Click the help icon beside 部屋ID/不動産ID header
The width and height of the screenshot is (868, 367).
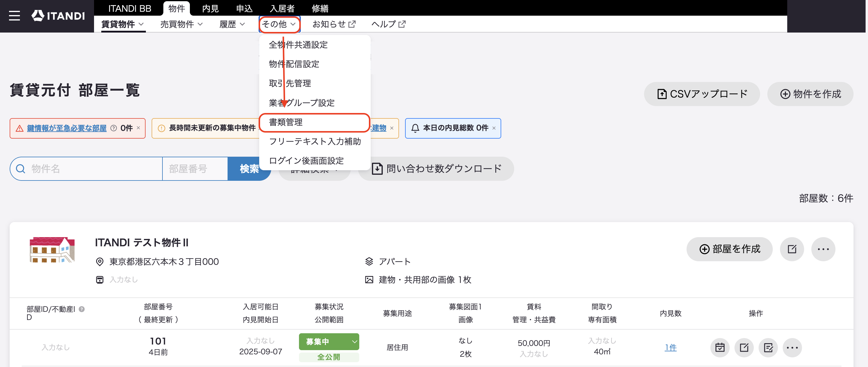coord(82,309)
